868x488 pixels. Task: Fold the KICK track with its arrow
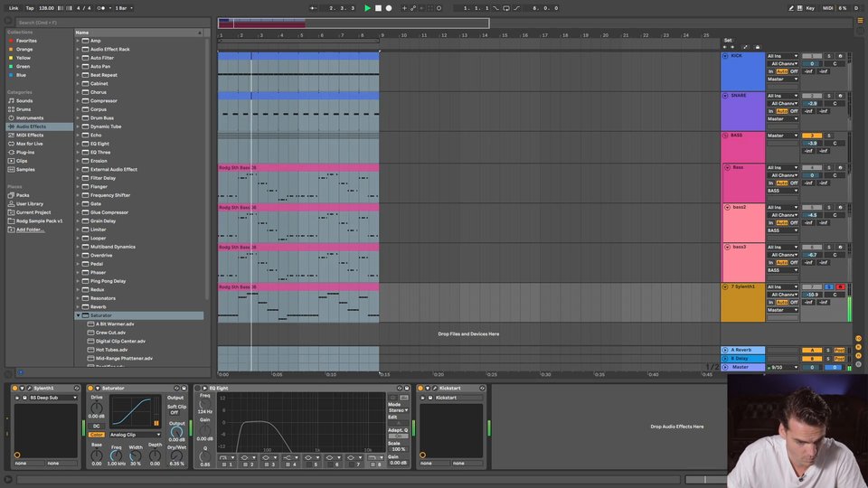pos(725,56)
